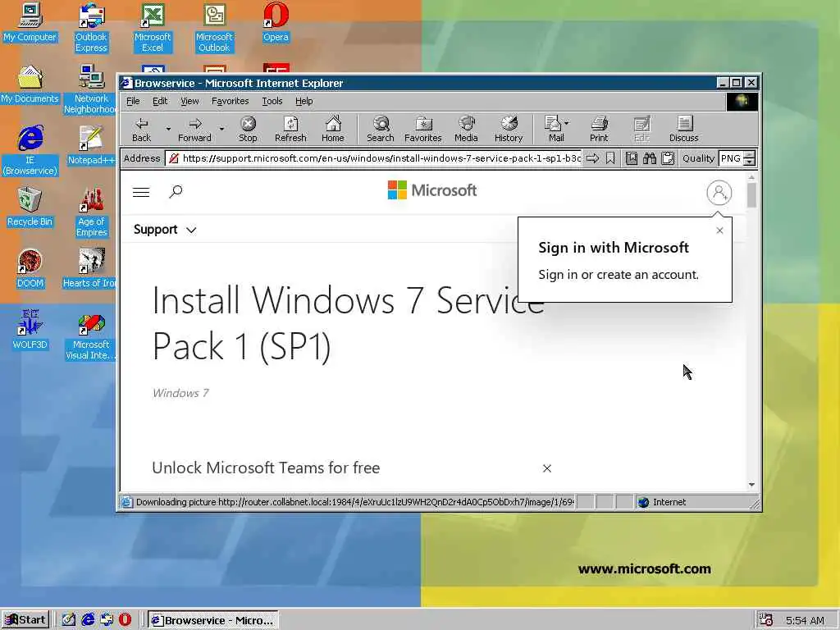Open the Outlook Express desktop icon

(x=91, y=27)
